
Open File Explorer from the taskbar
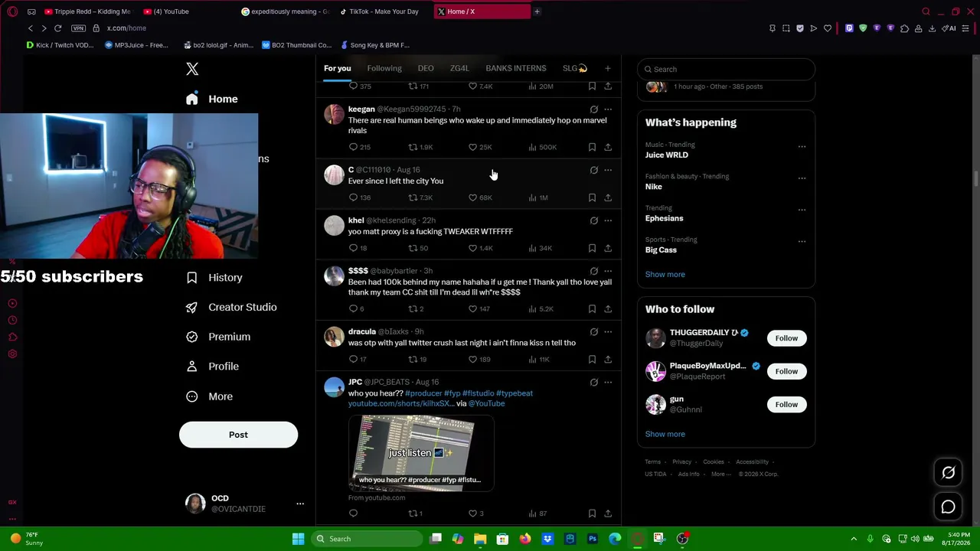pos(480,539)
